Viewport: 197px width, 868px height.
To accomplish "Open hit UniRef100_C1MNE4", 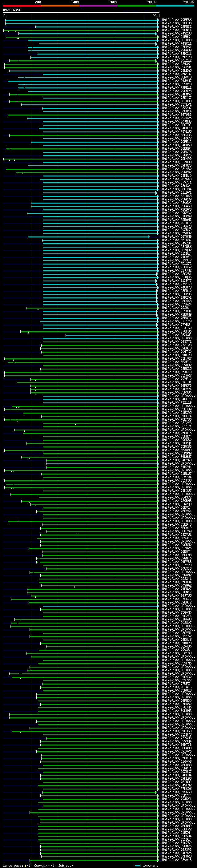I will click(x=176, y=30).
